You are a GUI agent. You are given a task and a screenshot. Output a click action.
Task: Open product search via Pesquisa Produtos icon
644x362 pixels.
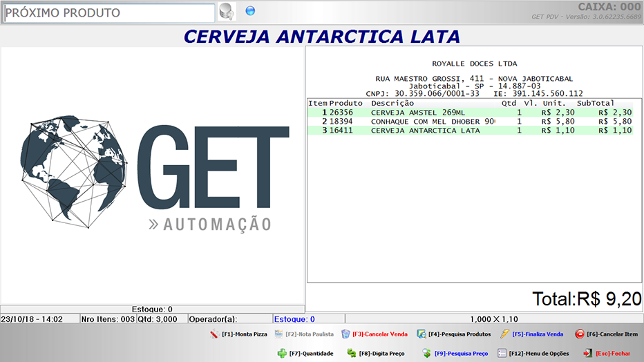tap(422, 334)
